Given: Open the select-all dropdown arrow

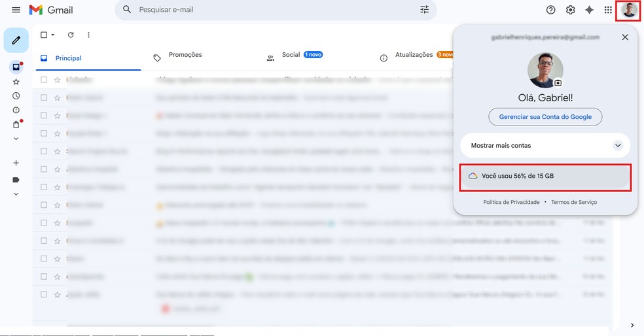Looking at the screenshot, I should tap(53, 35).
